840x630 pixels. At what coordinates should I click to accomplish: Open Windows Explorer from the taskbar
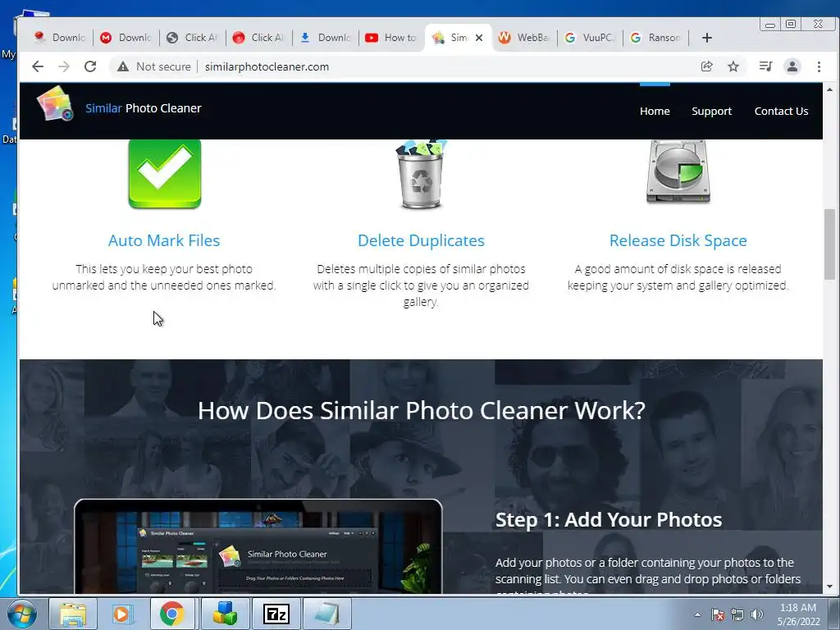point(73,614)
